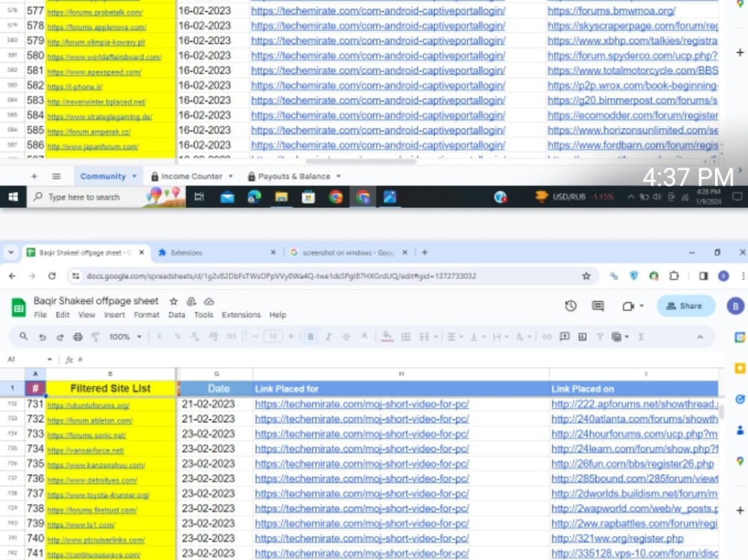Viewport: 748px width, 560px height.
Task: Open horizontal align dropdown
Action: (455, 336)
